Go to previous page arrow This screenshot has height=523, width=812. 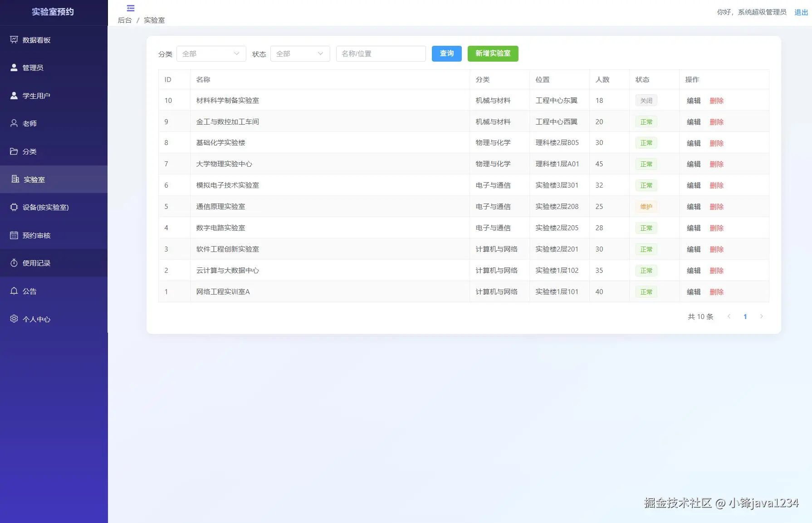coord(729,316)
